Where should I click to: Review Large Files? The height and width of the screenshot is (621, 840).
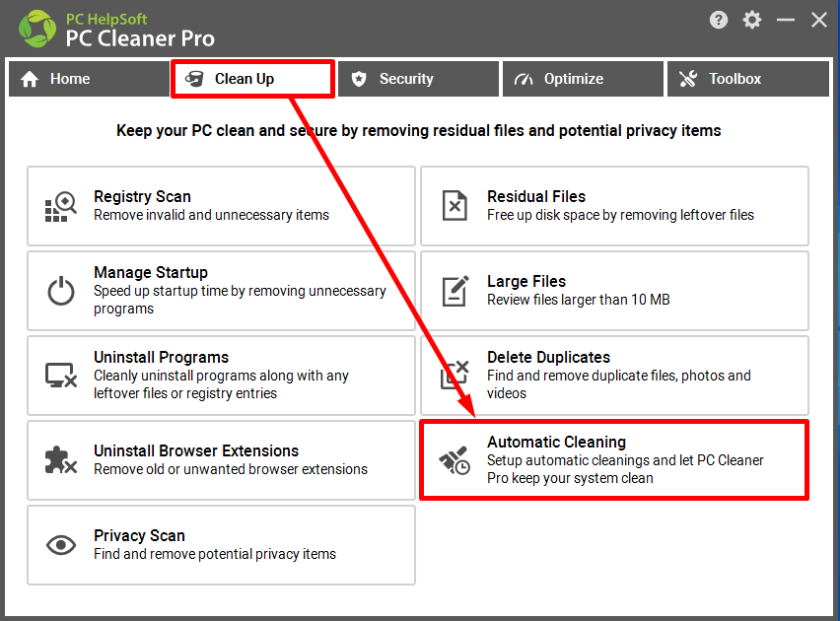pos(614,291)
